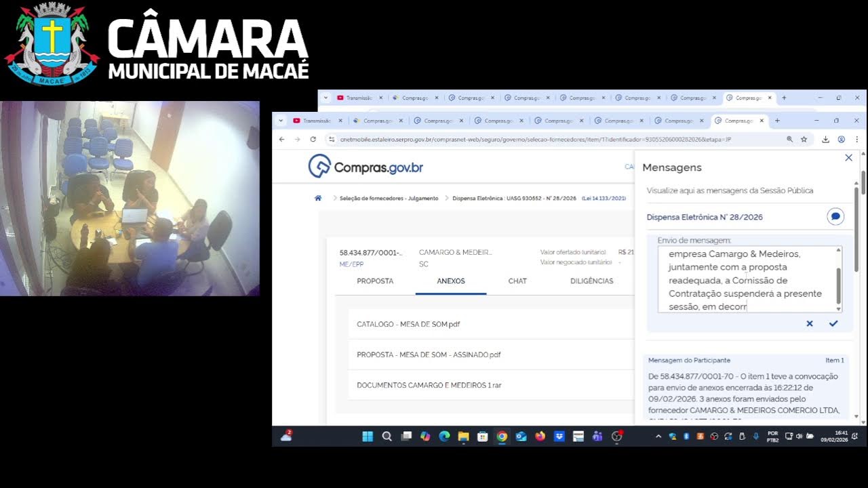Open the CATALOGO - MESA DE SOM.pdf attachment
The height and width of the screenshot is (488, 868).
(408, 324)
